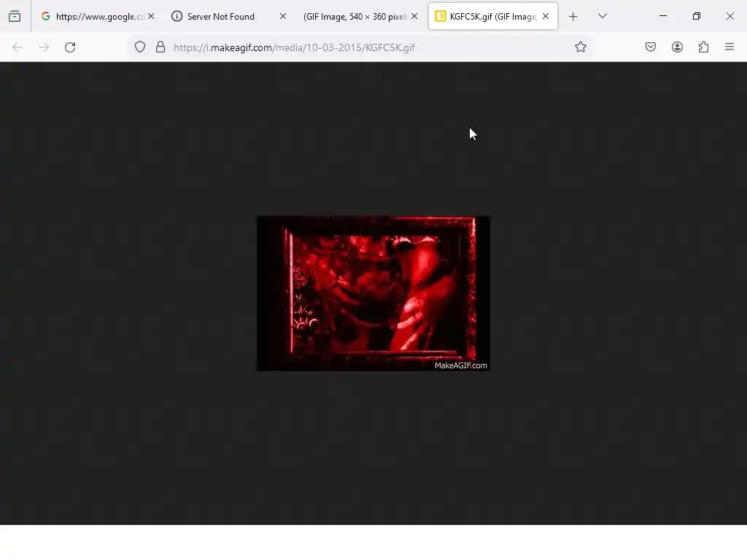Restore down the Firefox window
Screen dimensions: 747x560
tap(697, 16)
